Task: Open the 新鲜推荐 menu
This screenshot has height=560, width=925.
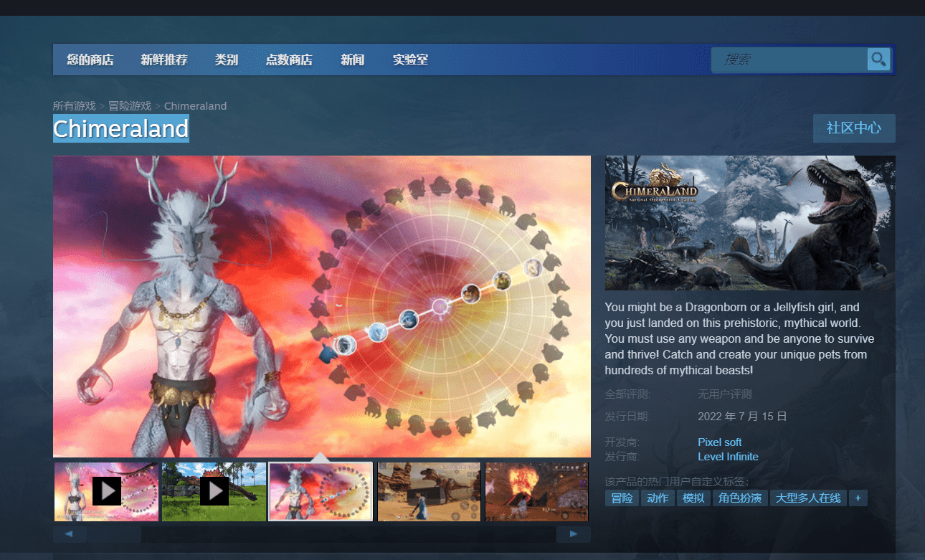Action: click(164, 60)
